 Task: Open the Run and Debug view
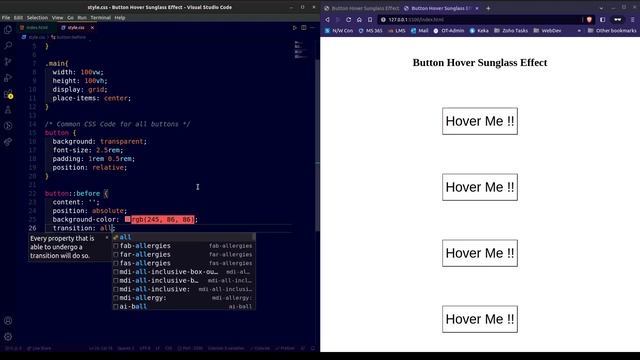coord(8,78)
